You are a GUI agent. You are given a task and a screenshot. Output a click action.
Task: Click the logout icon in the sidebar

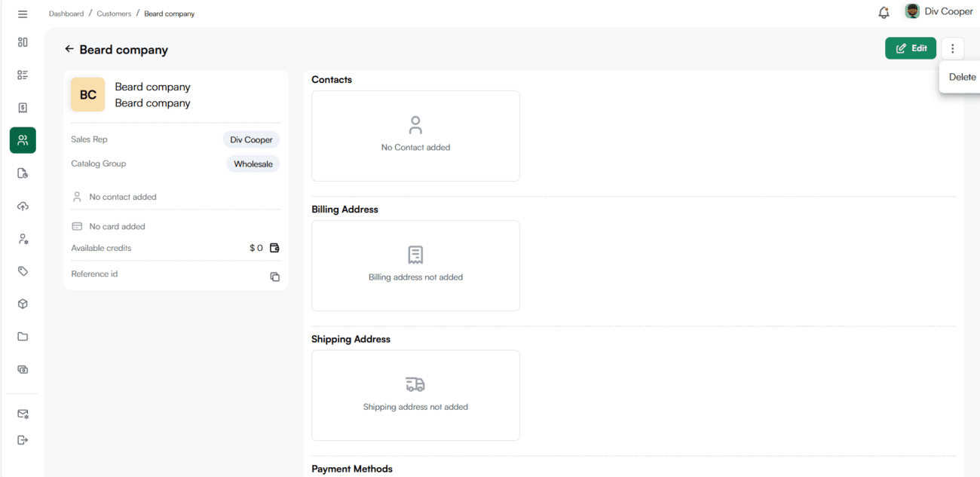23,440
